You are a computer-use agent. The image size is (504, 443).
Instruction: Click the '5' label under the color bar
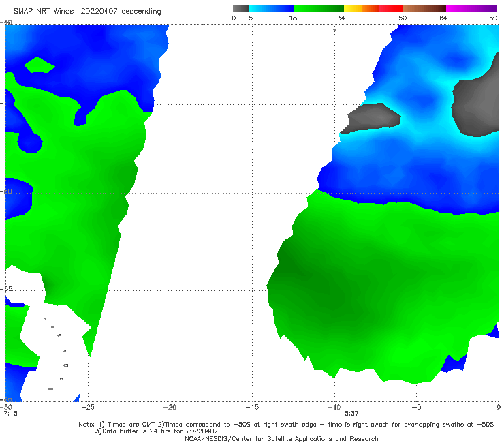pyautogui.click(x=251, y=18)
